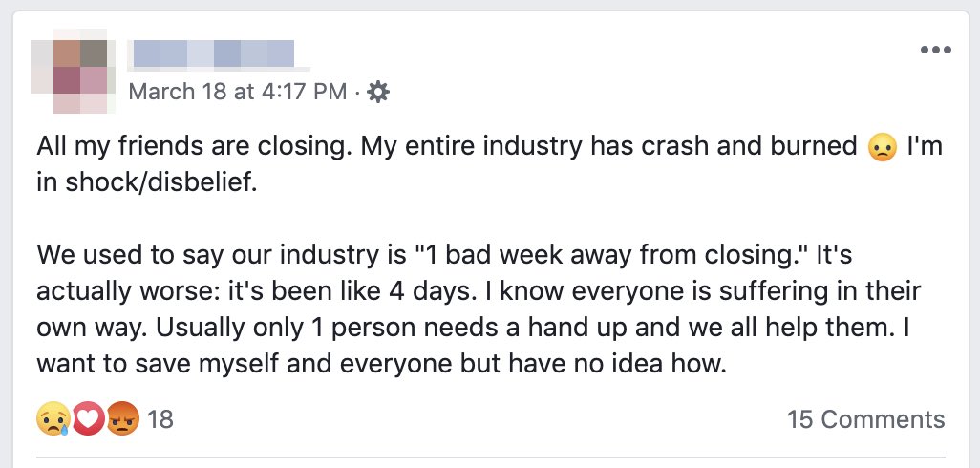Open the three-dot post options menu

936,51
